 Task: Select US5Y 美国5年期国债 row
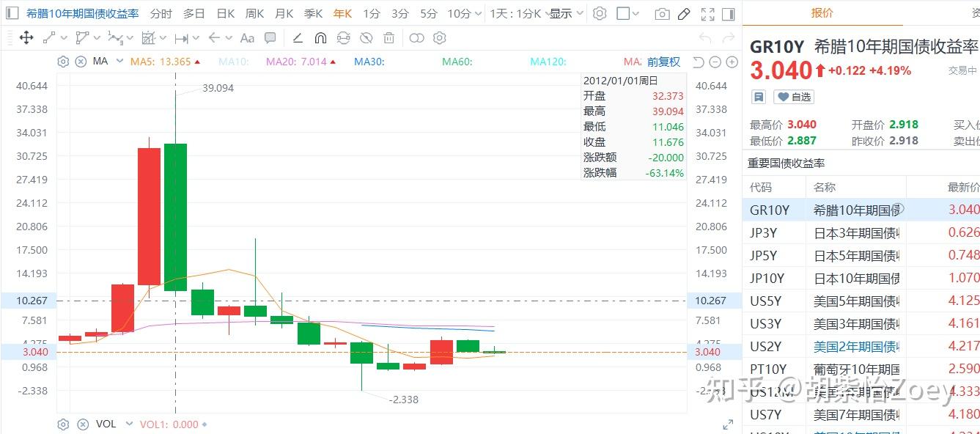(x=861, y=301)
